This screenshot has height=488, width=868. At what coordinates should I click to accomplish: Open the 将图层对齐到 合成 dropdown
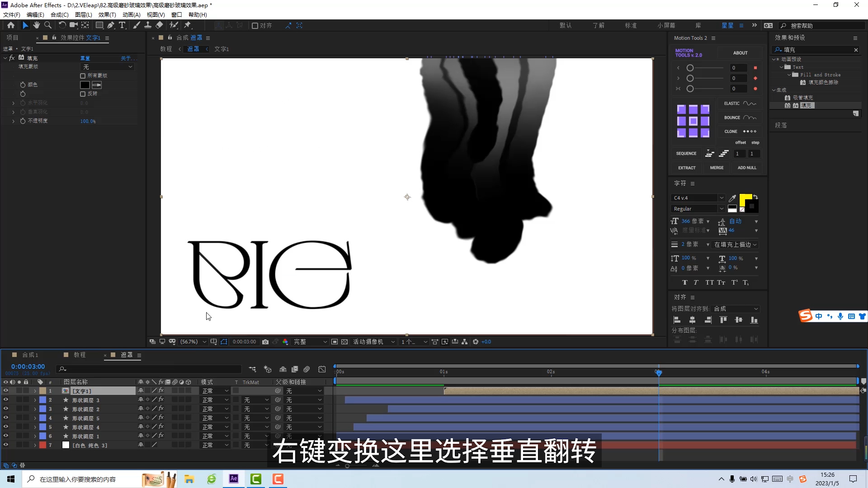point(736,309)
